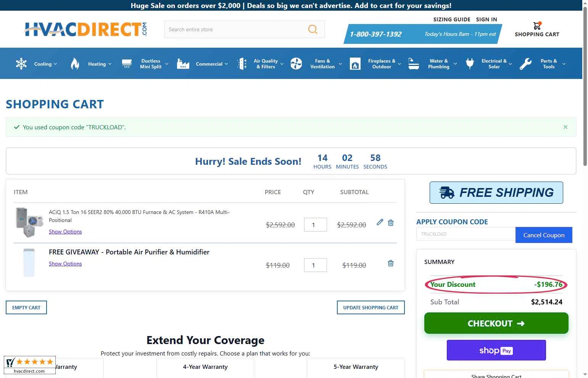Screen dimensions: 588x378
Task: Click the quantity box for Air Purifier
Action: [x=316, y=265]
